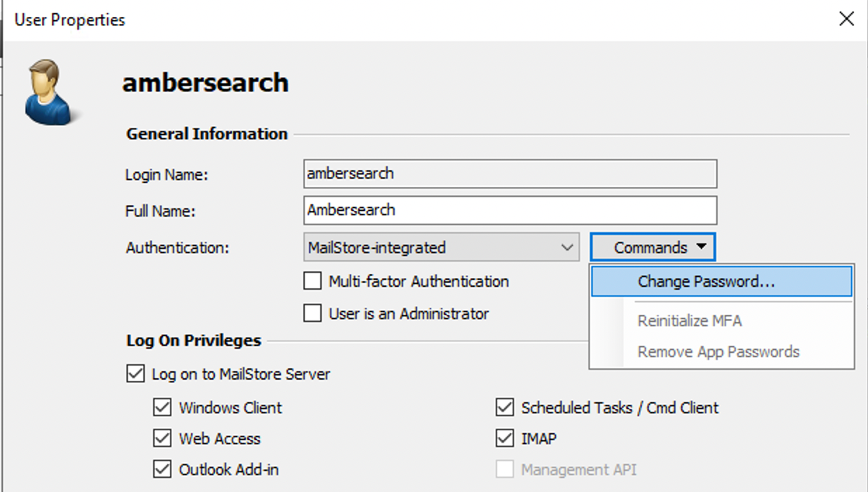Close the User Properties dialog
The width and height of the screenshot is (868, 492).
point(847,19)
